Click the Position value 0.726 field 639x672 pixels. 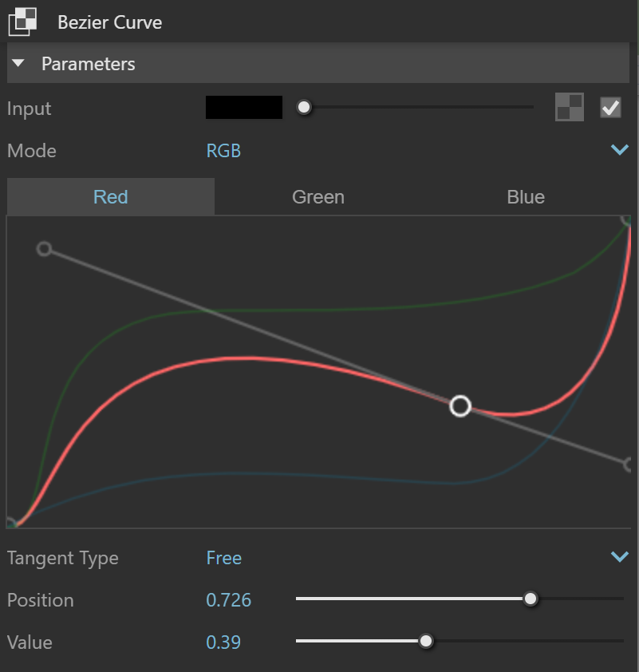[x=229, y=600]
